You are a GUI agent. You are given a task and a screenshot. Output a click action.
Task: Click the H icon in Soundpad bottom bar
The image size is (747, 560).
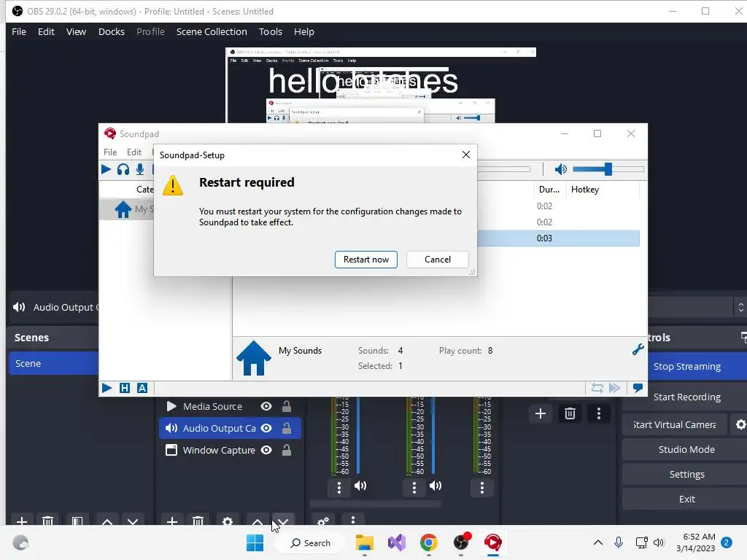[x=124, y=388]
